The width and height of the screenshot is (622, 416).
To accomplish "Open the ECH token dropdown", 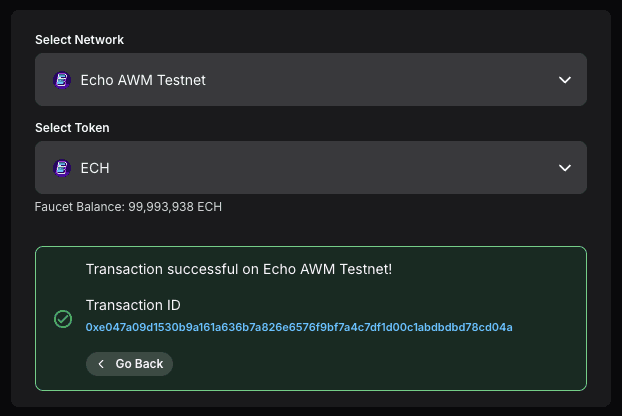I will (310, 168).
